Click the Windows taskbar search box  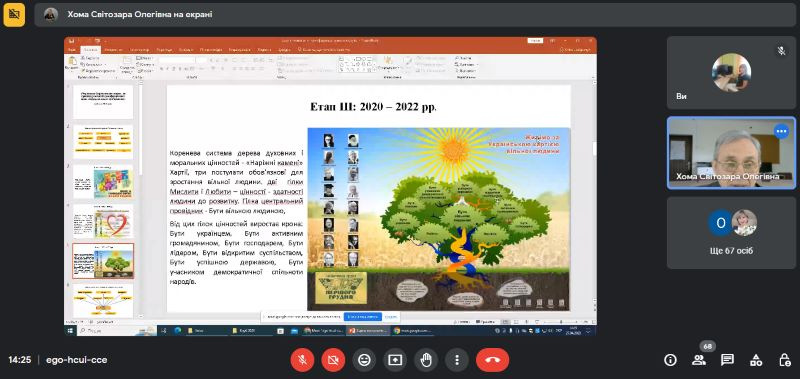tap(116, 331)
